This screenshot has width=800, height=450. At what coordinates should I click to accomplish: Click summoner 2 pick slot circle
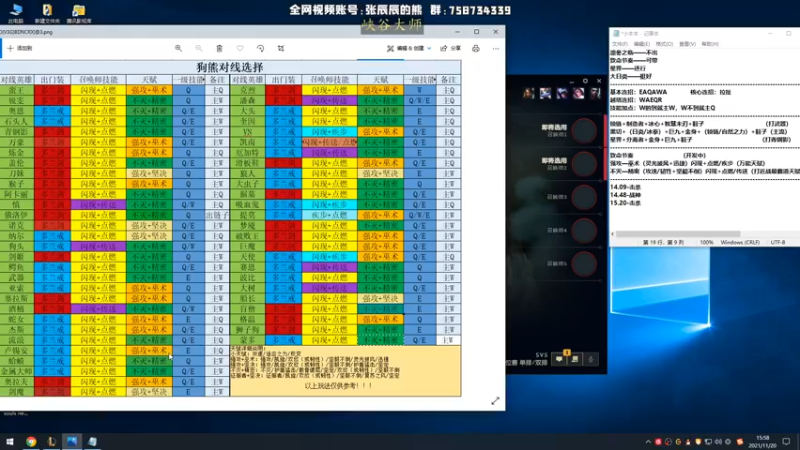(x=584, y=164)
